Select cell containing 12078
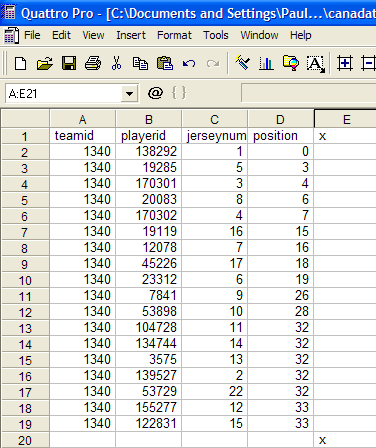 (x=149, y=248)
